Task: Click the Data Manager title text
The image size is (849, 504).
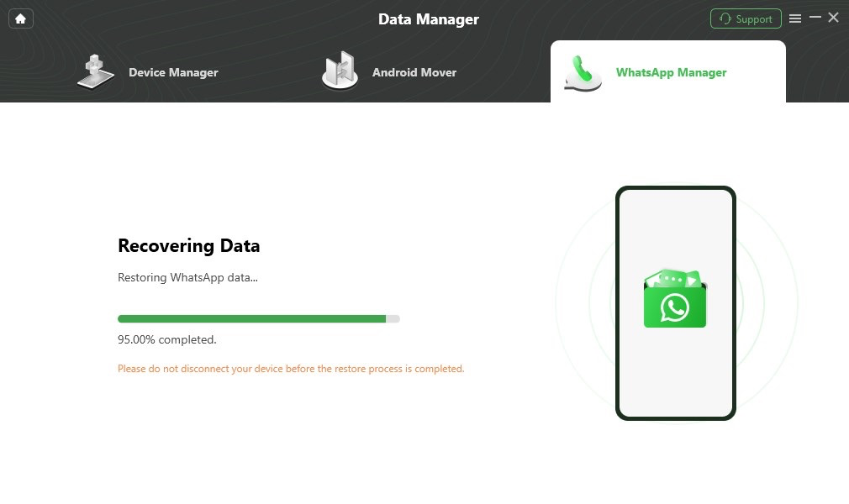Action: point(429,18)
